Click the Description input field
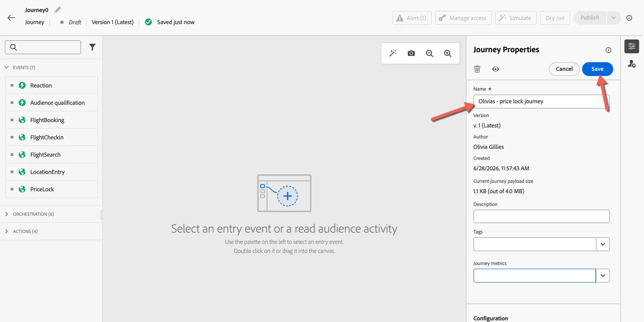The width and height of the screenshot is (644, 322). (541, 216)
